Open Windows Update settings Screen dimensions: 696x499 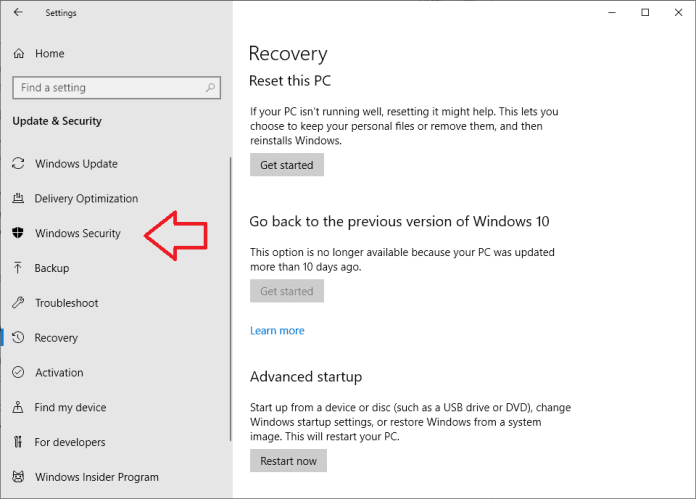pyautogui.click(x=76, y=164)
